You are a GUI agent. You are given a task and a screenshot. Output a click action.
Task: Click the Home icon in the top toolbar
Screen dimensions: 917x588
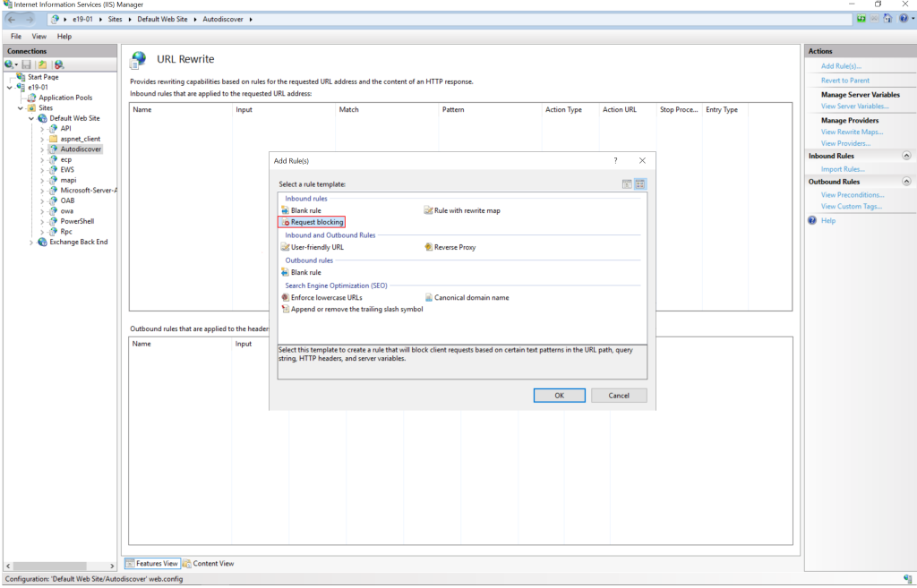pyautogui.click(x=887, y=19)
